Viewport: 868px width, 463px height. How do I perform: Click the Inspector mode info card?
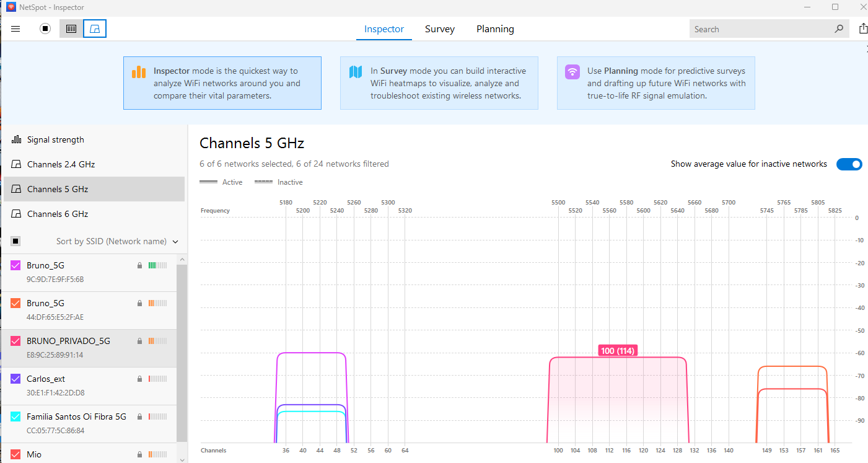click(222, 83)
